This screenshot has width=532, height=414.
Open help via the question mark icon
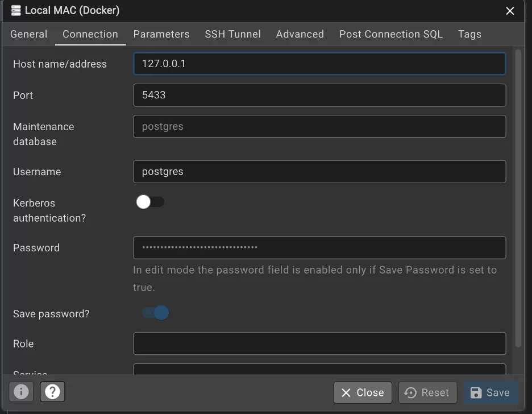tap(52, 392)
